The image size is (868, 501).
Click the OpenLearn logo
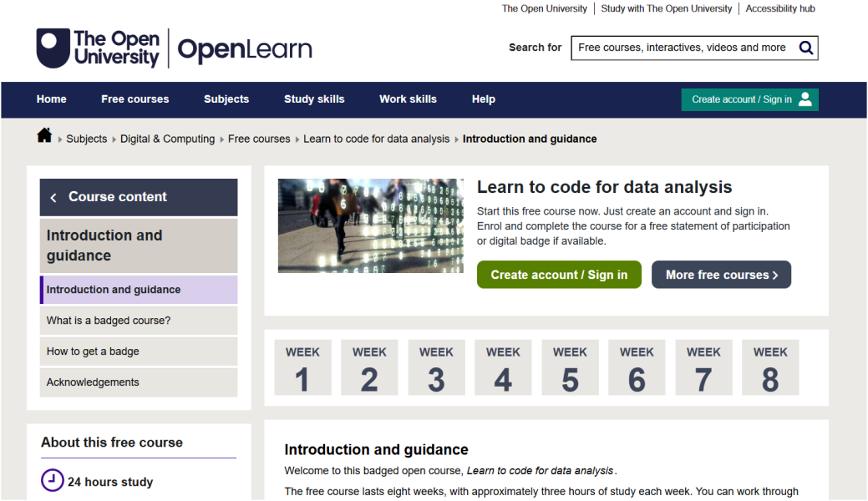[245, 49]
